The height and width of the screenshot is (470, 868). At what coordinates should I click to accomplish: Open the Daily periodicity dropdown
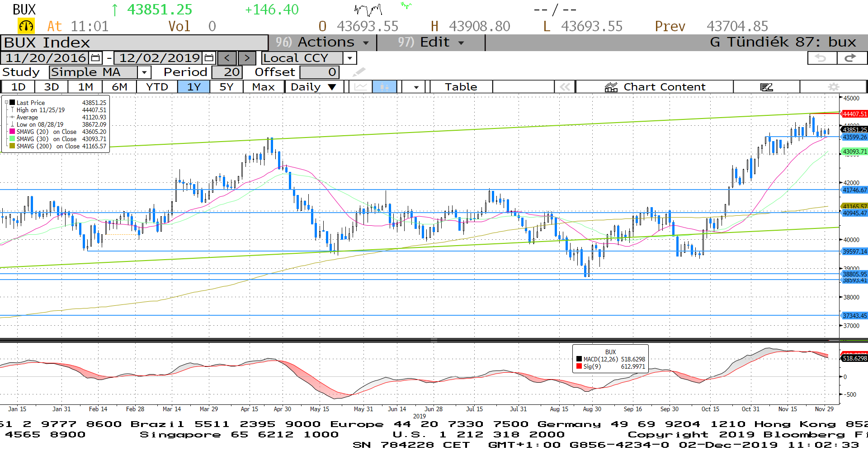tap(314, 87)
